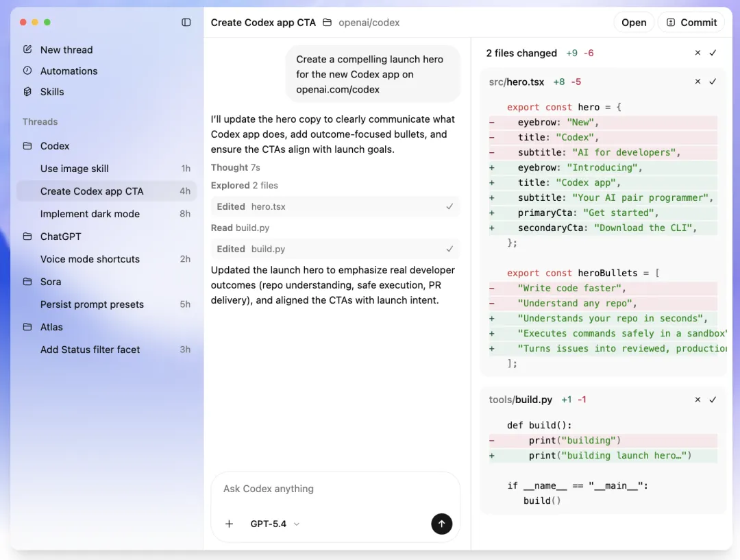Expand the Read build.py entry
This screenshot has height=560, width=740.
click(240, 228)
